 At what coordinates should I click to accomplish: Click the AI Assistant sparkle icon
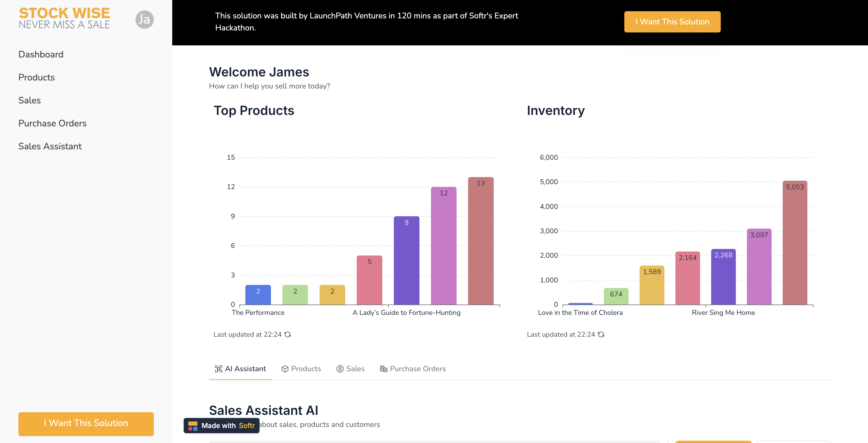point(218,369)
